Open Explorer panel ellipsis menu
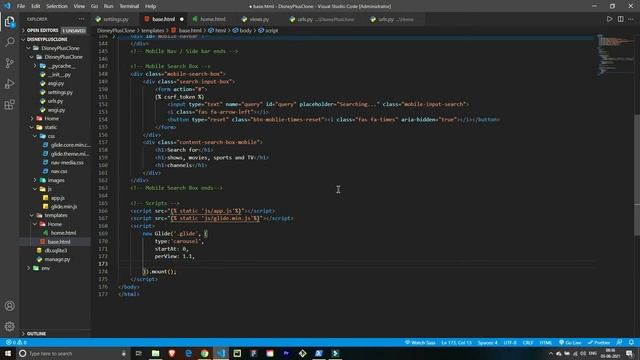The image size is (640, 360). coord(81,19)
